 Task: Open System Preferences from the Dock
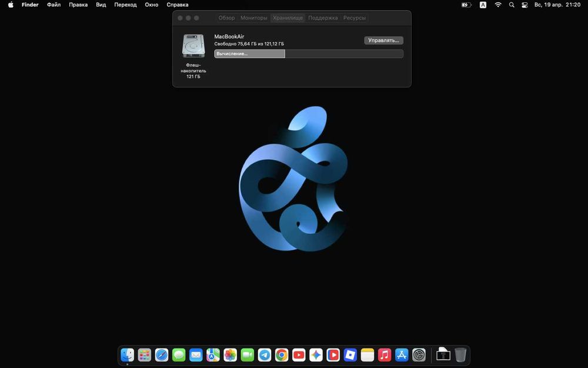click(x=419, y=354)
